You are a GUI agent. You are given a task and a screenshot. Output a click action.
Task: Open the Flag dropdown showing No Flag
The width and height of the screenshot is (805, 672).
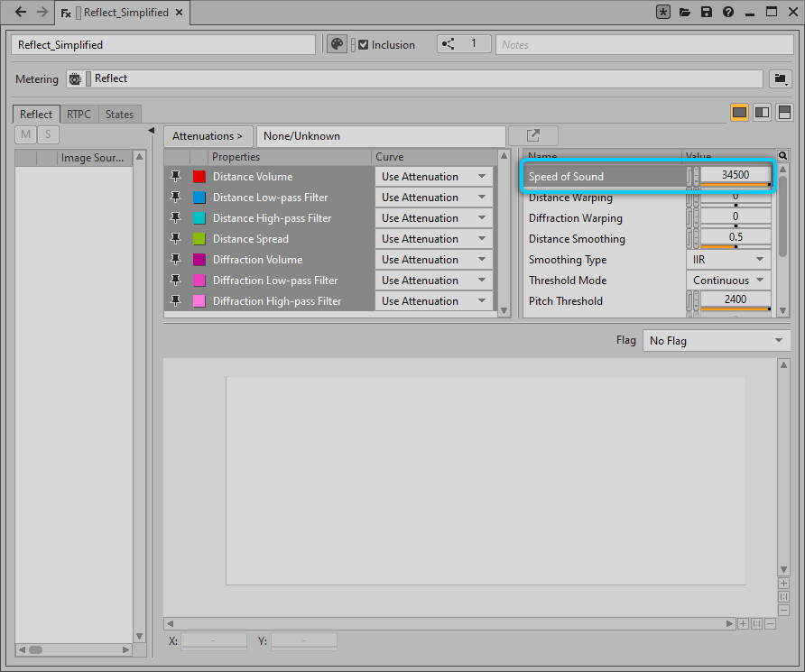click(716, 341)
